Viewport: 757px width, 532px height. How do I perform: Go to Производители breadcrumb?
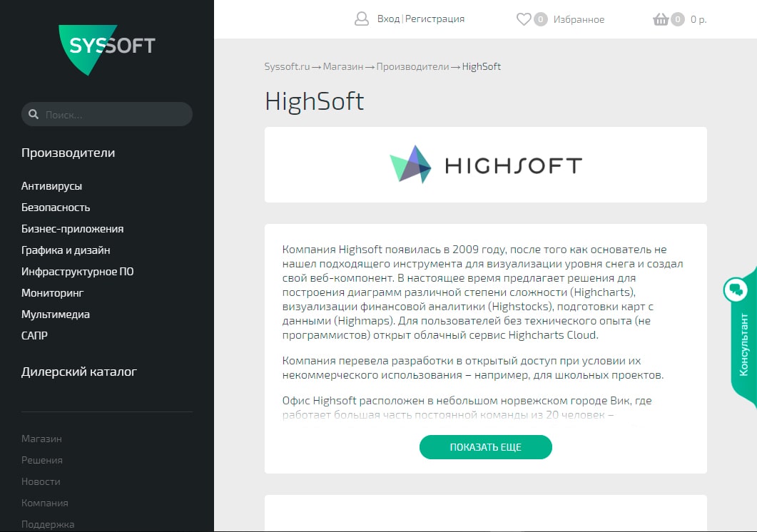[x=412, y=66]
